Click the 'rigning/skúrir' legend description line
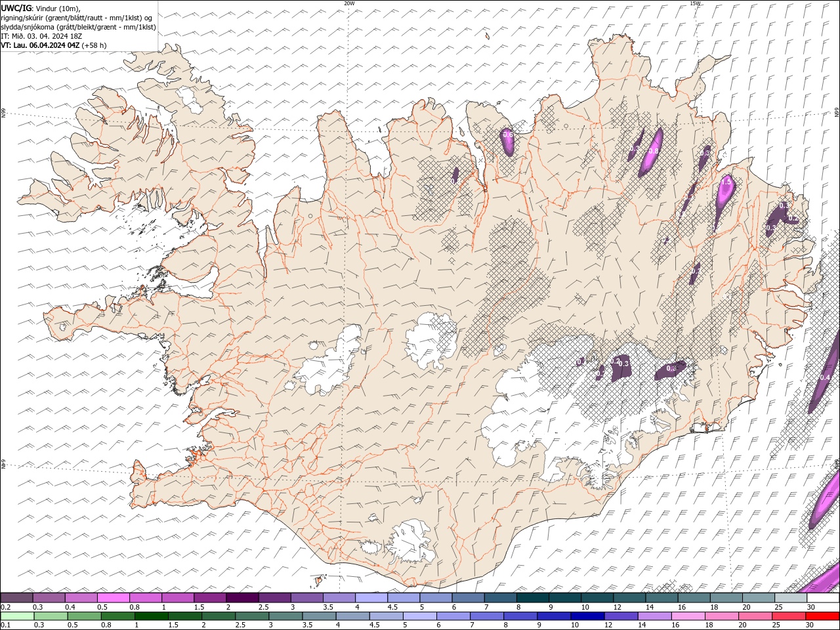 point(77,18)
